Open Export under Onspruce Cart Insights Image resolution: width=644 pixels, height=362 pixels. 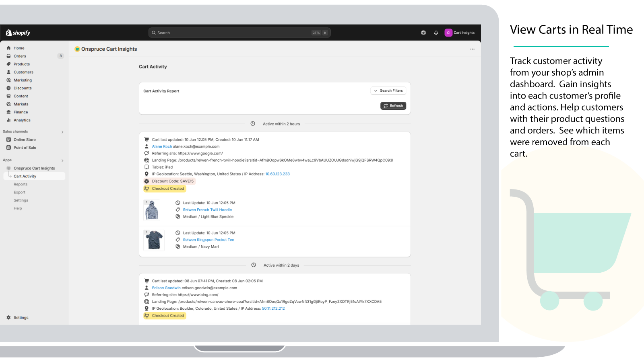19,193
